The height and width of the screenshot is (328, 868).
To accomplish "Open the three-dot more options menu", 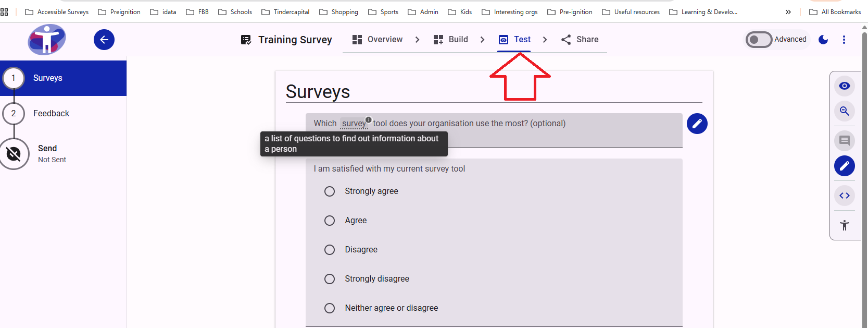I will (x=844, y=40).
